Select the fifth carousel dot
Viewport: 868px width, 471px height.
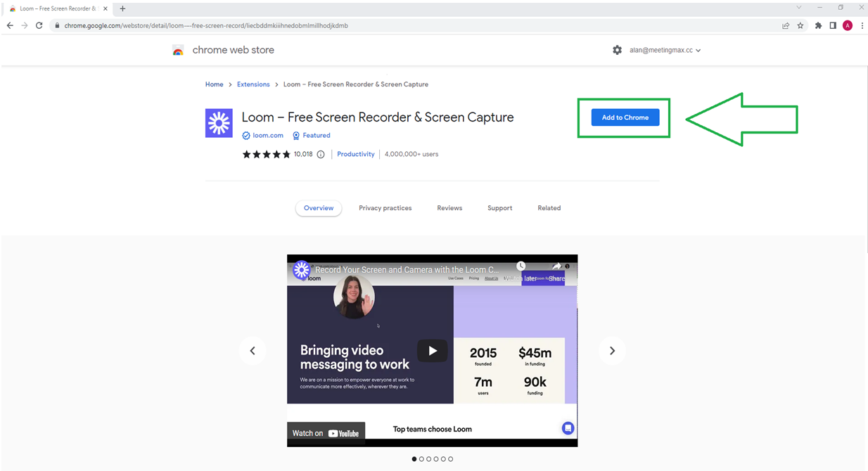coord(443,459)
